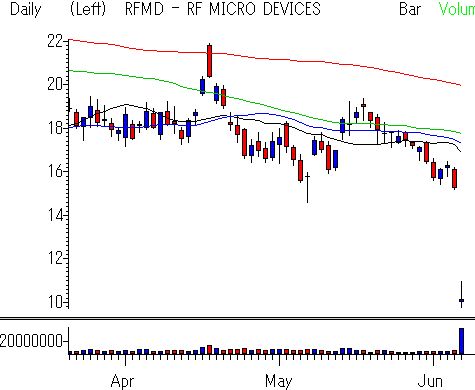Image resolution: width=475 pixels, height=390 pixels.
Task: Click the 16 price axis label
Action: click(55, 171)
